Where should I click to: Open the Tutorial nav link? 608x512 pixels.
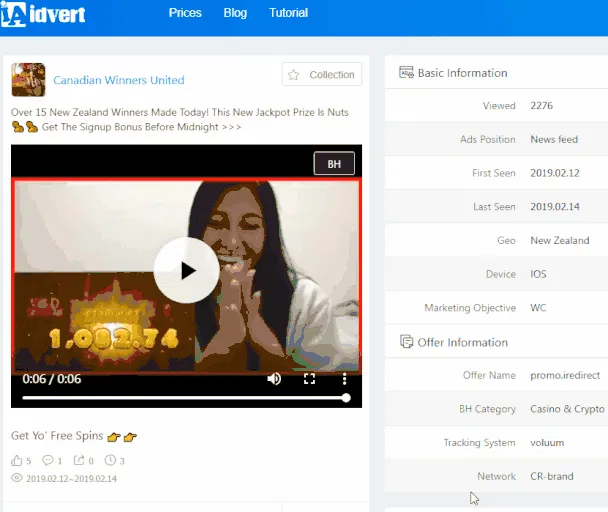[288, 13]
